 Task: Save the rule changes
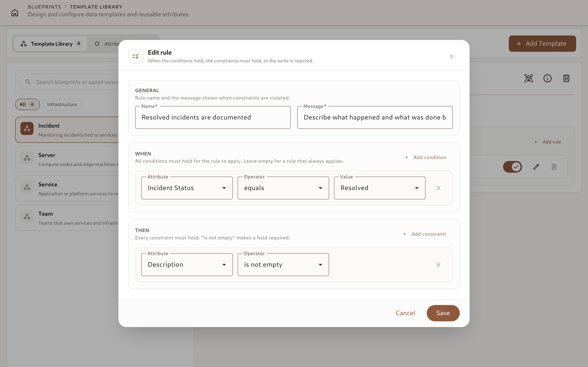click(443, 313)
